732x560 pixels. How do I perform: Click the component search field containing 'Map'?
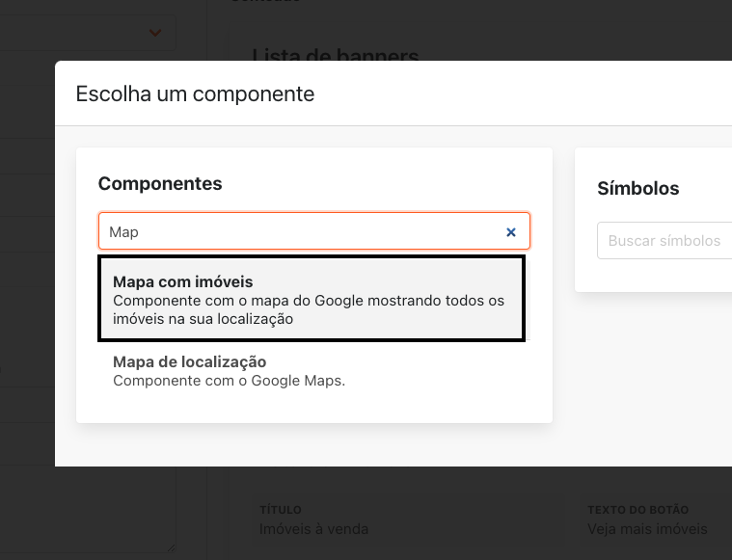[x=299, y=232]
